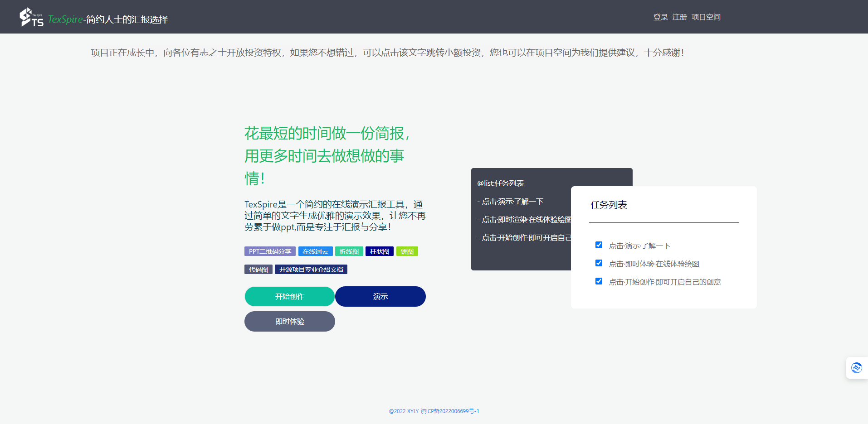Image resolution: width=868 pixels, height=424 pixels.
Task: Select the 饼图 tag
Action: coord(407,251)
